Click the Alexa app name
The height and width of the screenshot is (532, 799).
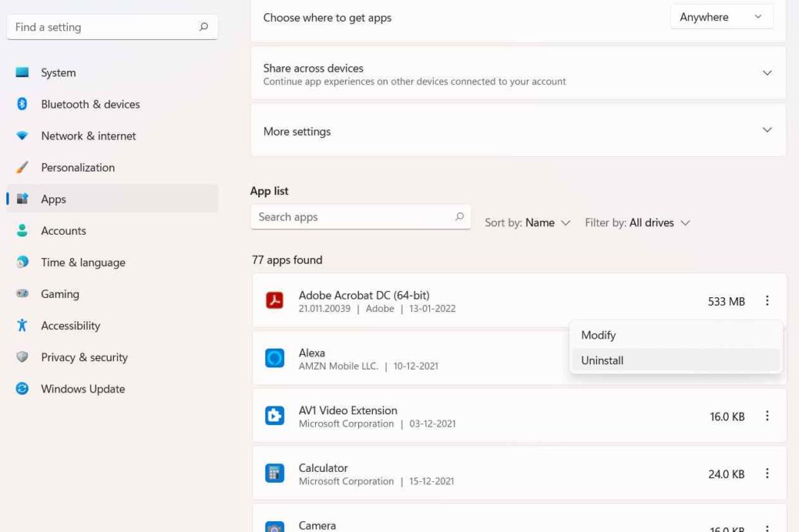[x=312, y=353]
